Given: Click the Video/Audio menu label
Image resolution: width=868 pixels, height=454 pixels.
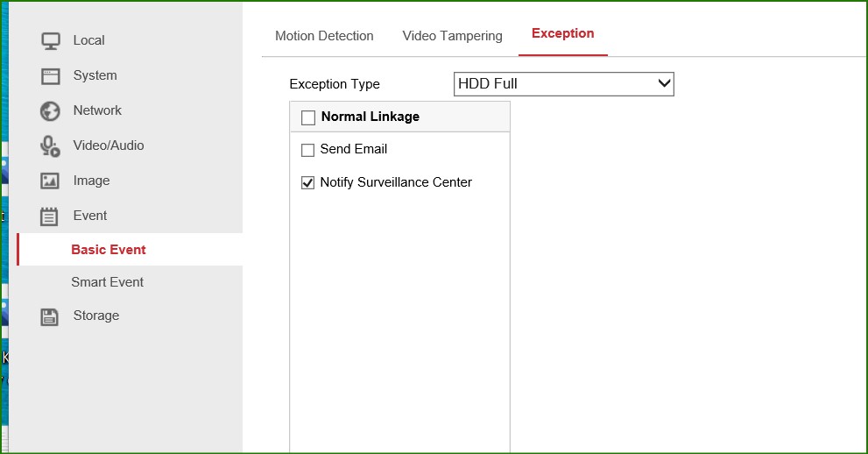Looking at the screenshot, I should coord(109,145).
